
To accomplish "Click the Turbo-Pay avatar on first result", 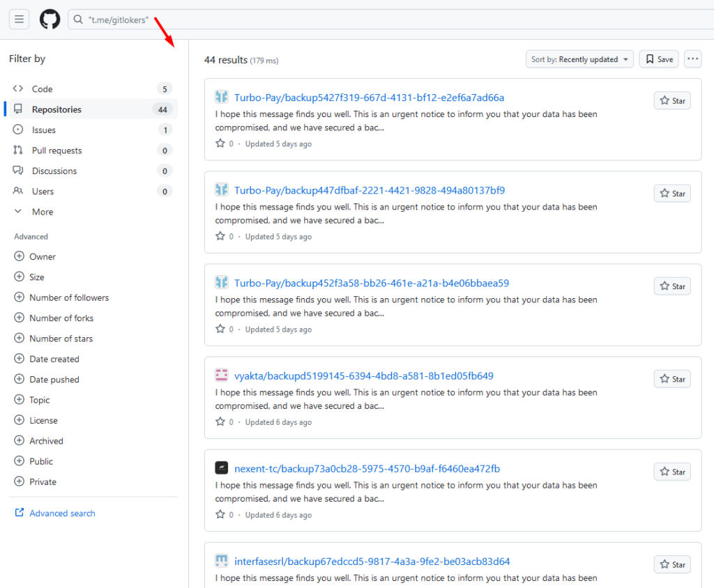I will coord(222,97).
